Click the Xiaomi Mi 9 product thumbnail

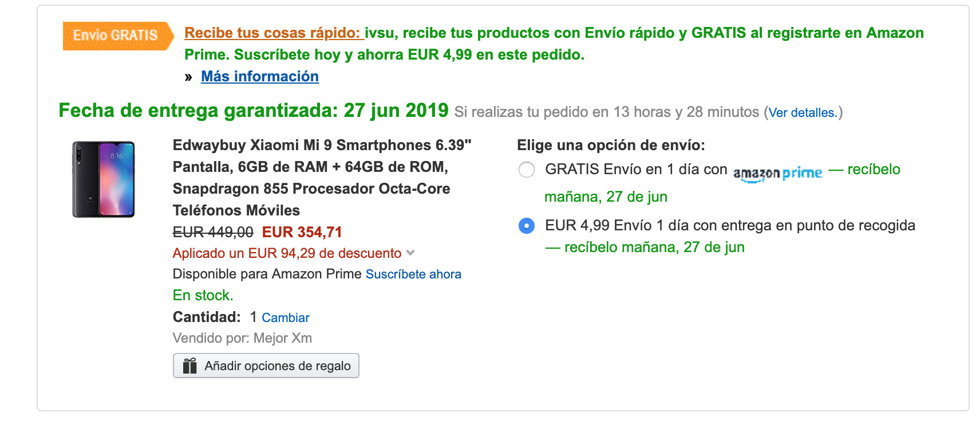tap(104, 179)
